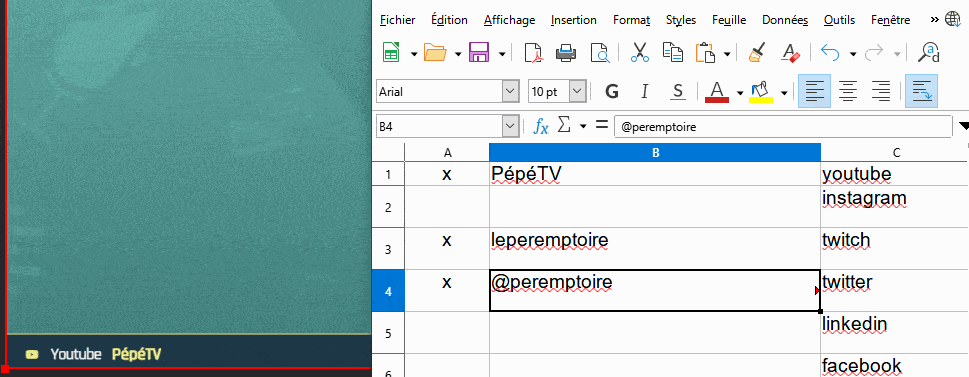This screenshot has height=377, width=969.
Task: Open the Affichage menu
Action: tap(509, 20)
